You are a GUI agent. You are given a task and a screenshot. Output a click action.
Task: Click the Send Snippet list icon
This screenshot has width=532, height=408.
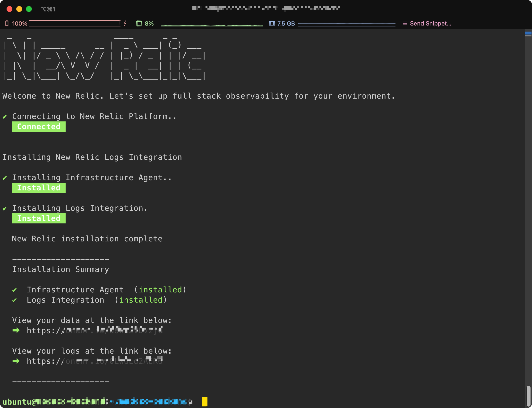[404, 23]
